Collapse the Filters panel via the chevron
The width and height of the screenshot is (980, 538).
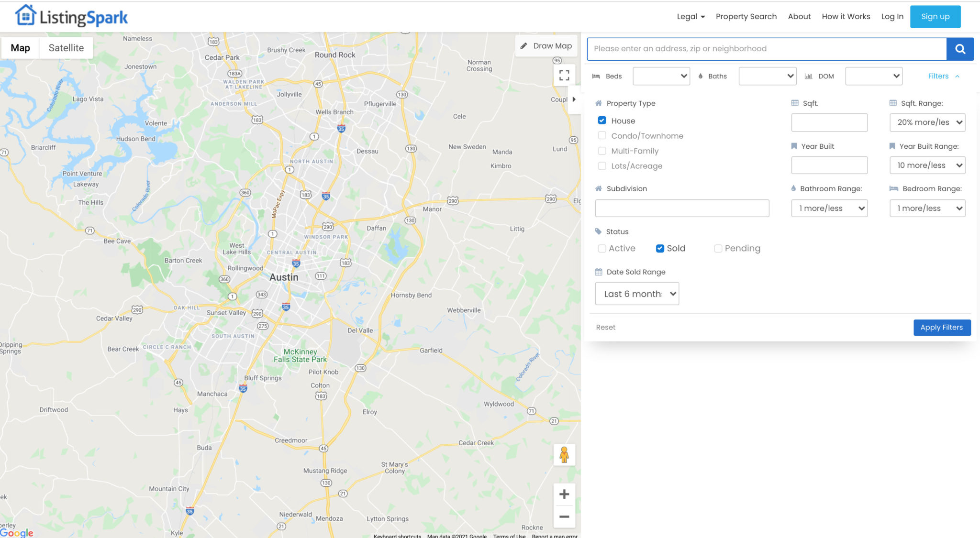958,76
